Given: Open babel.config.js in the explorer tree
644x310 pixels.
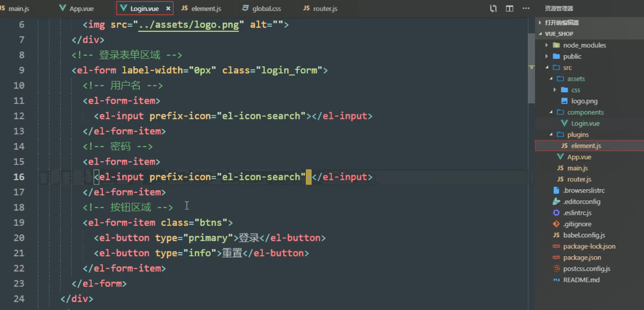Looking at the screenshot, I should pyautogui.click(x=584, y=235).
